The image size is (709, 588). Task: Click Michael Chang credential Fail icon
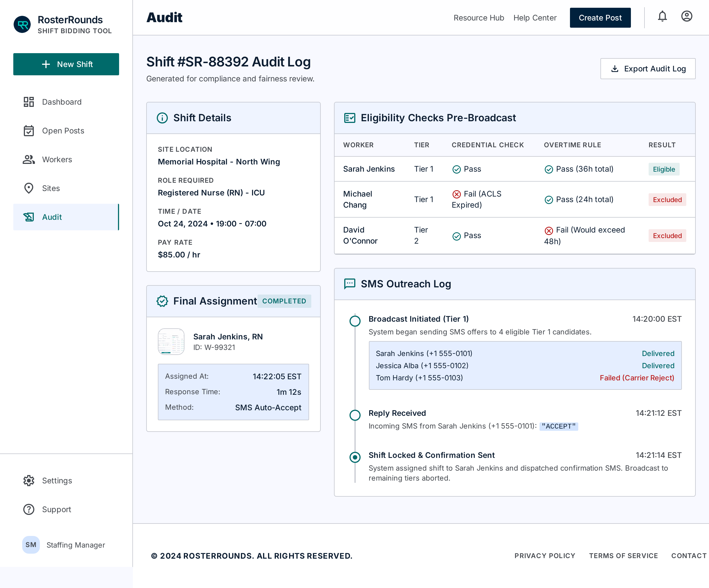[x=456, y=194]
